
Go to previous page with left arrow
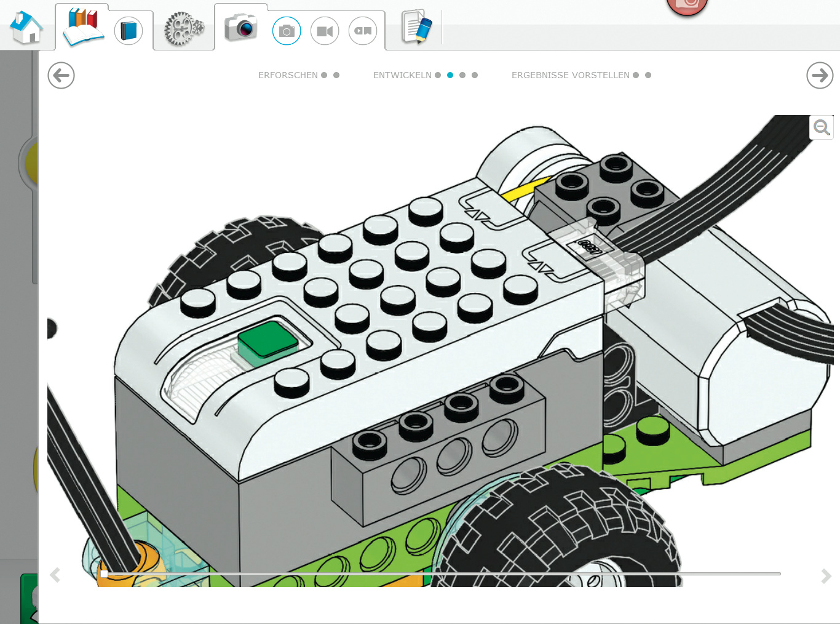[61, 76]
